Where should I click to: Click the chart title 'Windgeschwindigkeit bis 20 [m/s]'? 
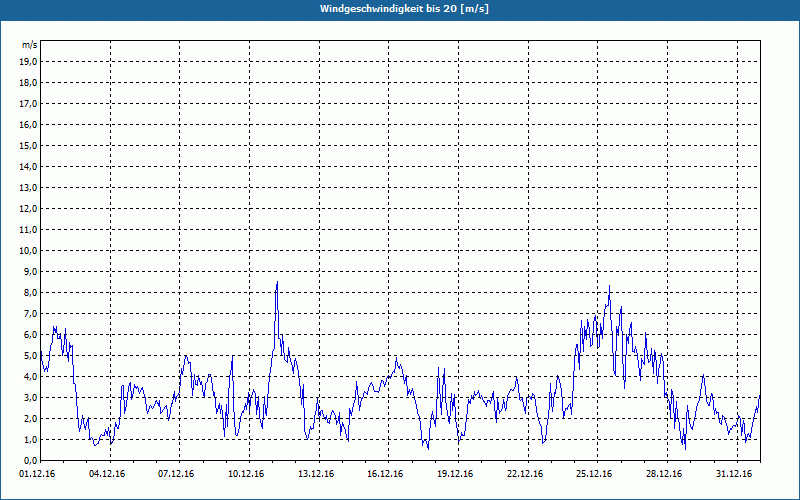point(404,9)
